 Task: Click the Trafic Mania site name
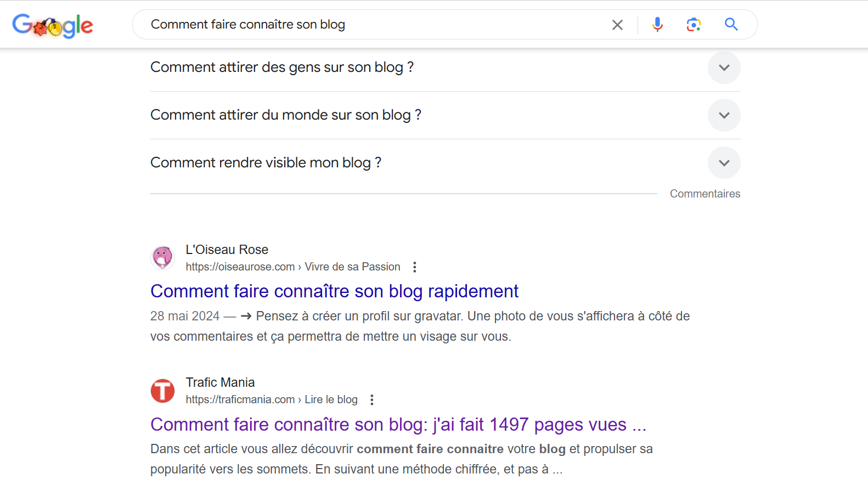[x=220, y=382]
